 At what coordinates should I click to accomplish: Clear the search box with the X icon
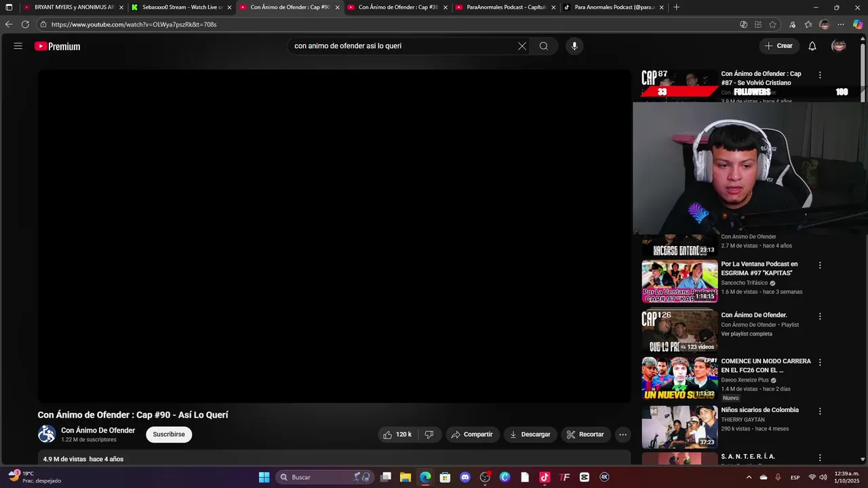click(522, 46)
